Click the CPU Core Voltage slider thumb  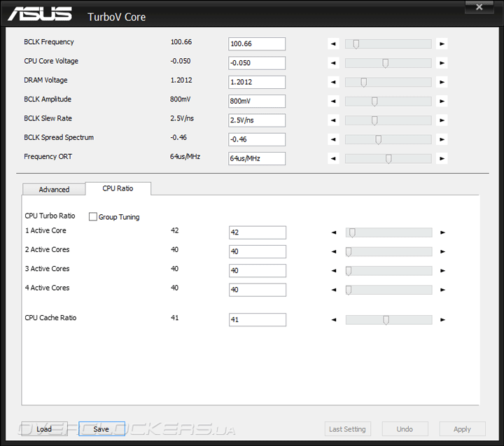(386, 63)
